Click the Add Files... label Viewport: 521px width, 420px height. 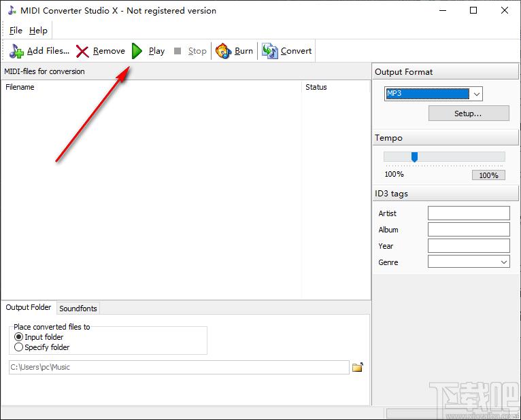(x=48, y=51)
